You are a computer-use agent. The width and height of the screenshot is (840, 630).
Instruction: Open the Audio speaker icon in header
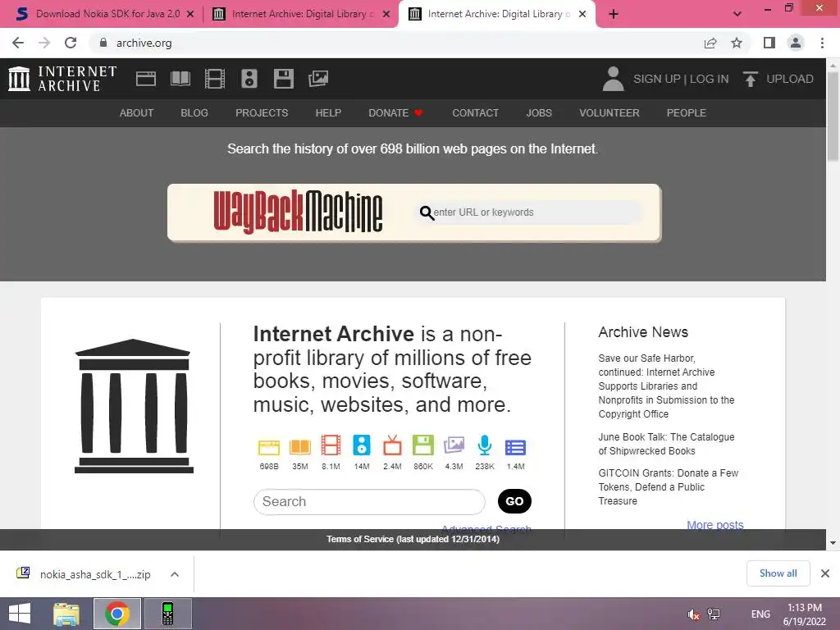[249, 79]
